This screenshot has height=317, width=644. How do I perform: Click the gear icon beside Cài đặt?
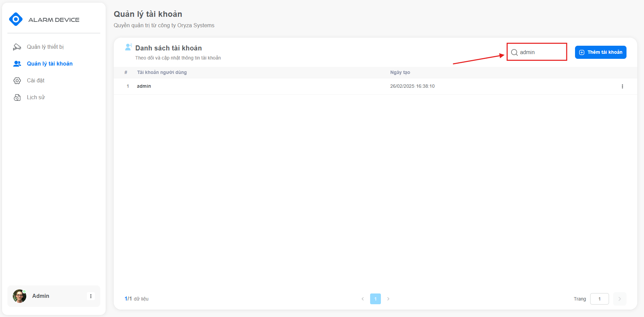[x=17, y=81]
